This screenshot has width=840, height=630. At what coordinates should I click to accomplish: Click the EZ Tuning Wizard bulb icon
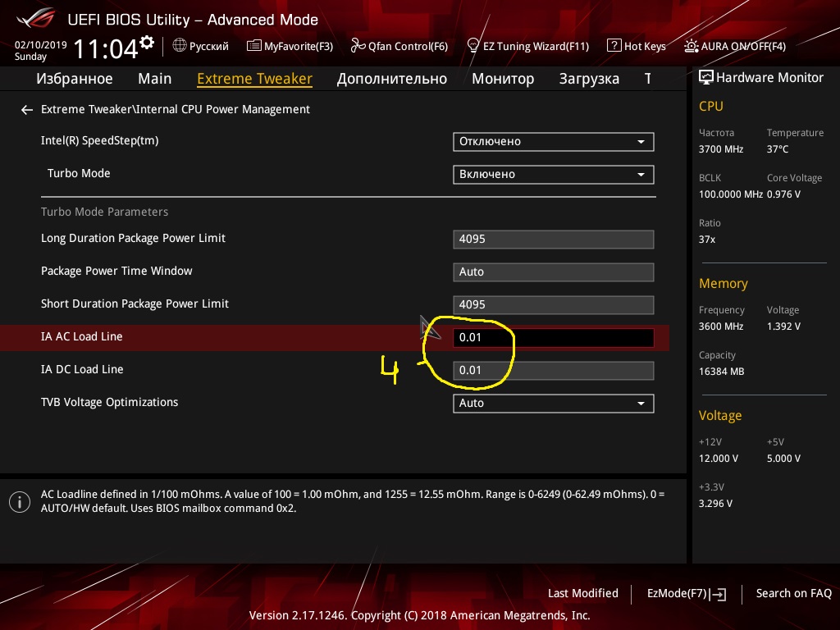472,46
